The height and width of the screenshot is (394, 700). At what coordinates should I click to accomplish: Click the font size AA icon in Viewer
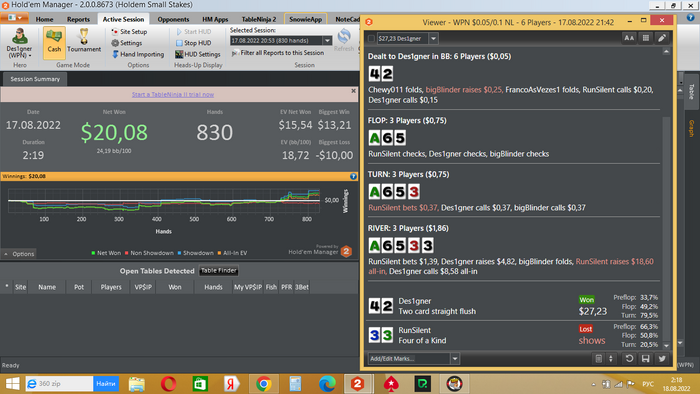tap(629, 38)
